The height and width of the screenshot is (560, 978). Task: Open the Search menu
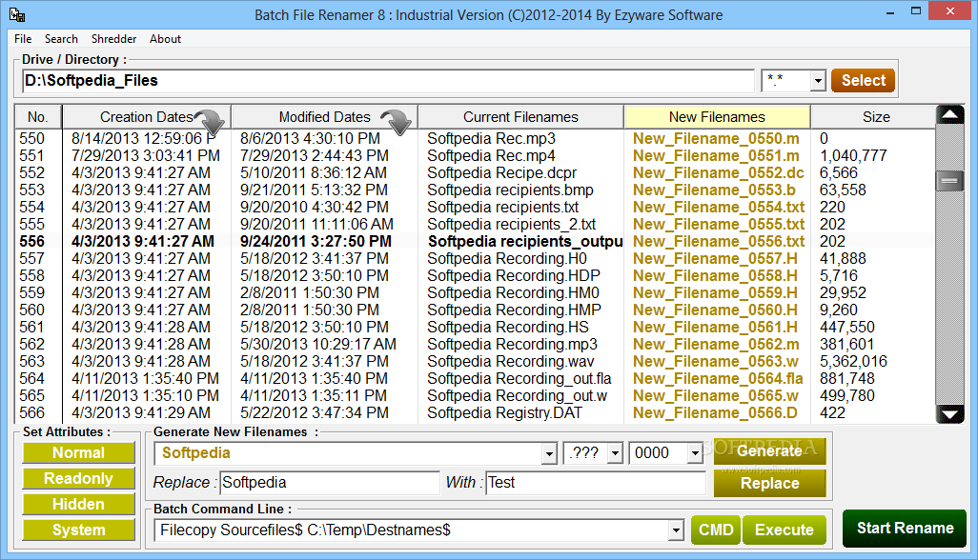tap(61, 39)
